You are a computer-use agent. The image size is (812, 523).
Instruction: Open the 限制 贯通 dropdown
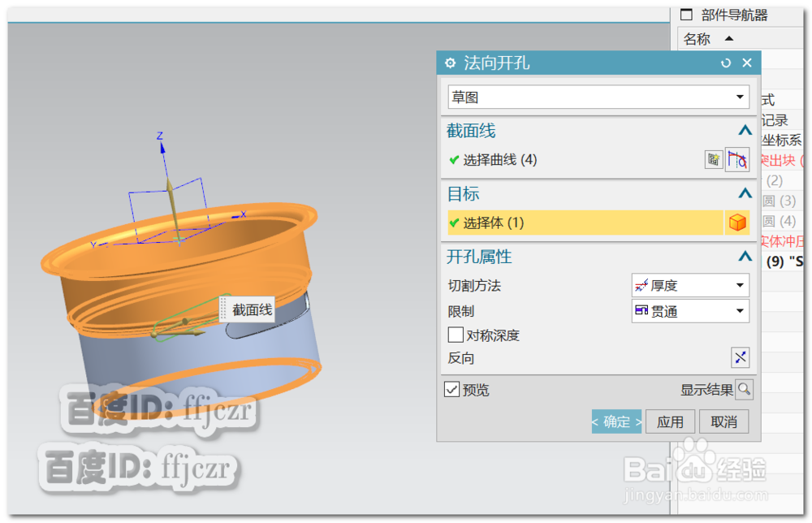click(690, 311)
